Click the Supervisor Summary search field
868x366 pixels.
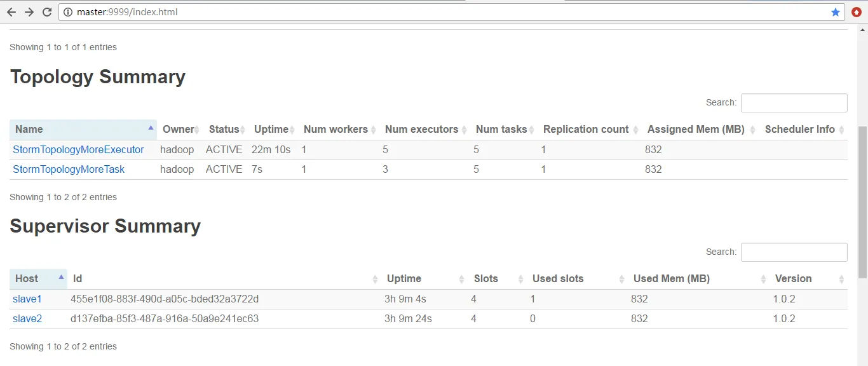(794, 252)
